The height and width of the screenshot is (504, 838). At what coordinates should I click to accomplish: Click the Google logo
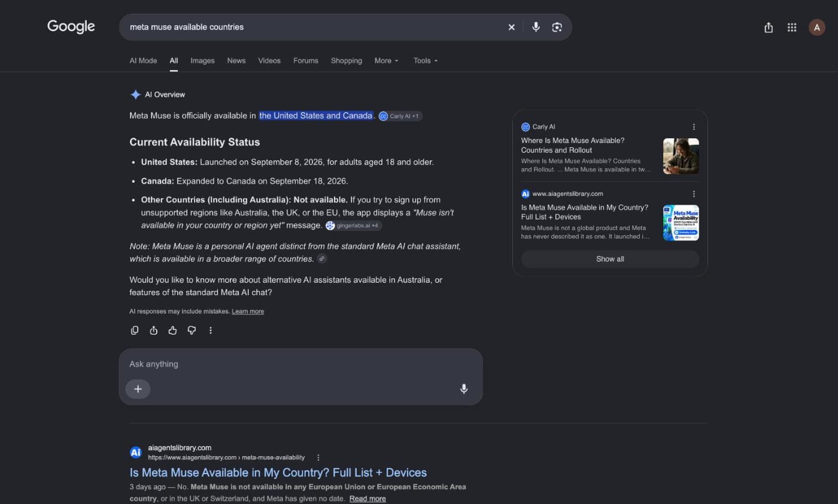[x=71, y=26]
